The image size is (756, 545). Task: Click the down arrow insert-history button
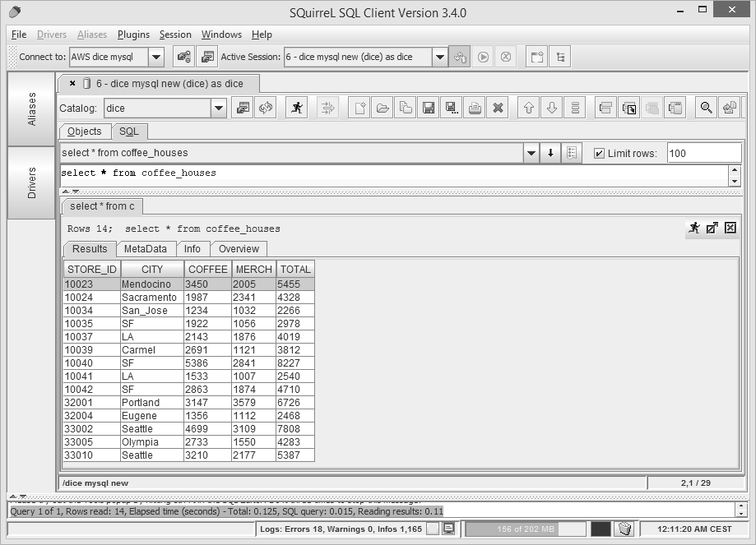(x=550, y=153)
